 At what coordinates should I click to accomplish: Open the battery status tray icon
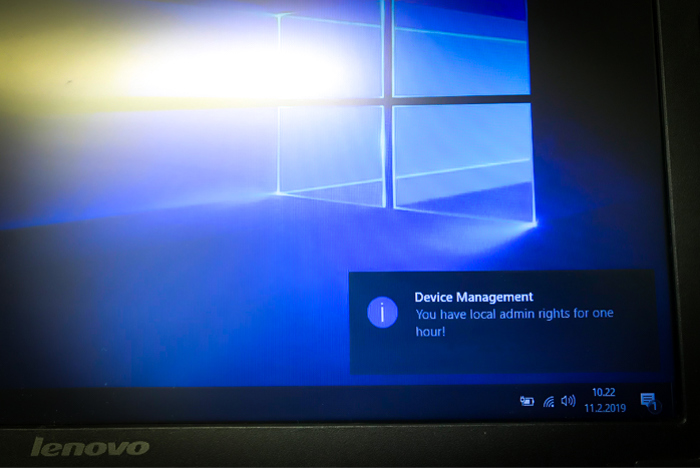pos(527,401)
